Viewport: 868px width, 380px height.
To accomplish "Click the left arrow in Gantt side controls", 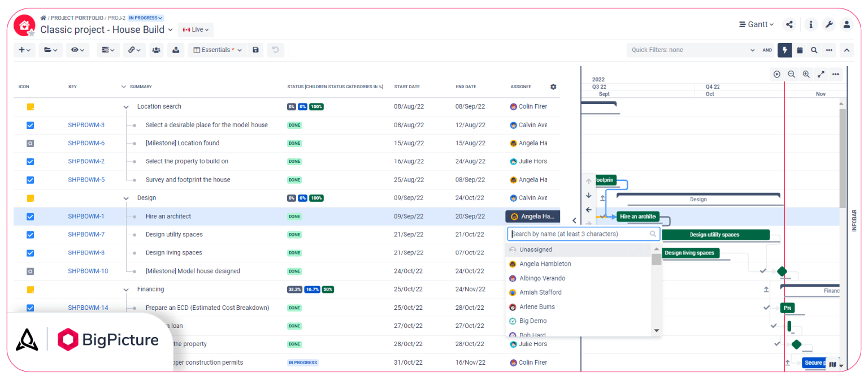I will [x=589, y=209].
